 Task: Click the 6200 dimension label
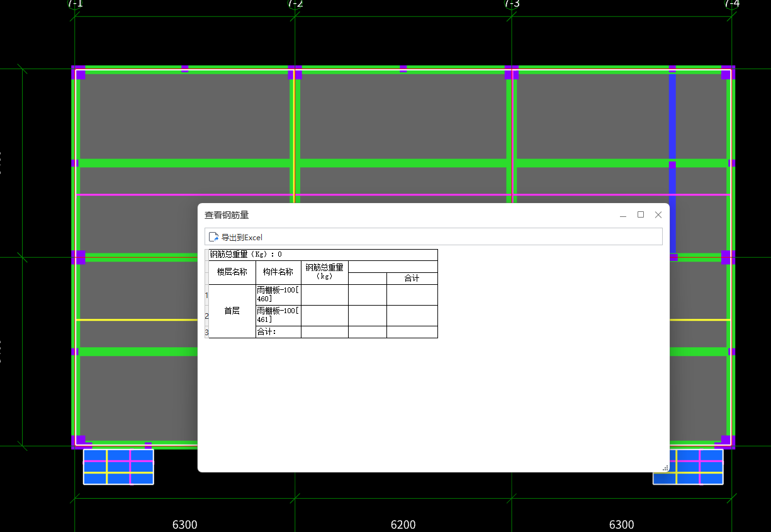[x=403, y=524]
